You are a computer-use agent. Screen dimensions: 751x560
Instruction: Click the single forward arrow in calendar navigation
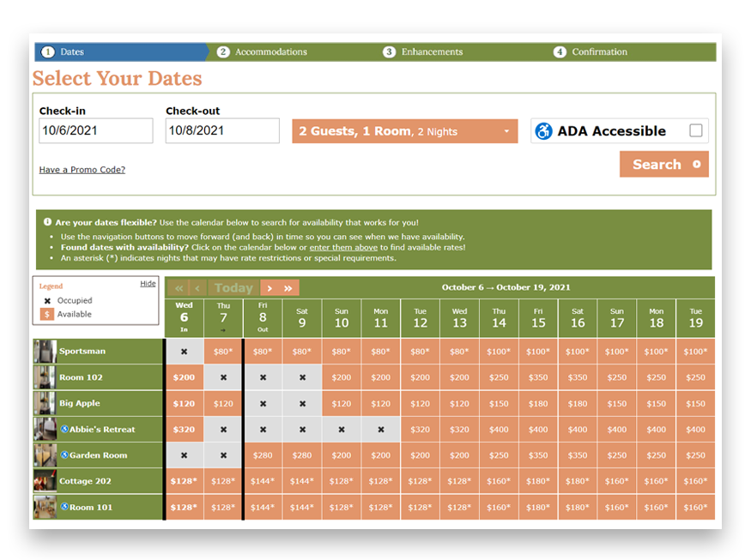[268, 287]
